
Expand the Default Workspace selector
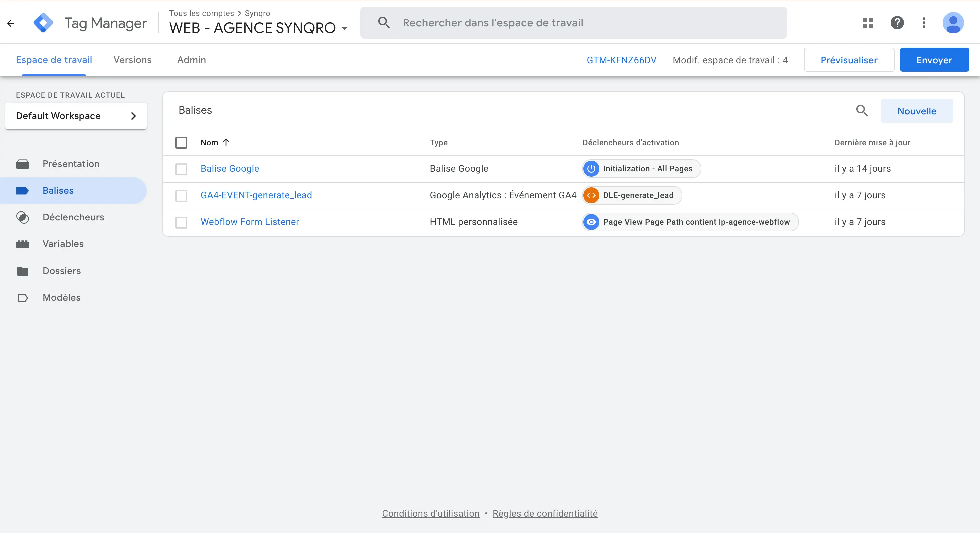[76, 116]
